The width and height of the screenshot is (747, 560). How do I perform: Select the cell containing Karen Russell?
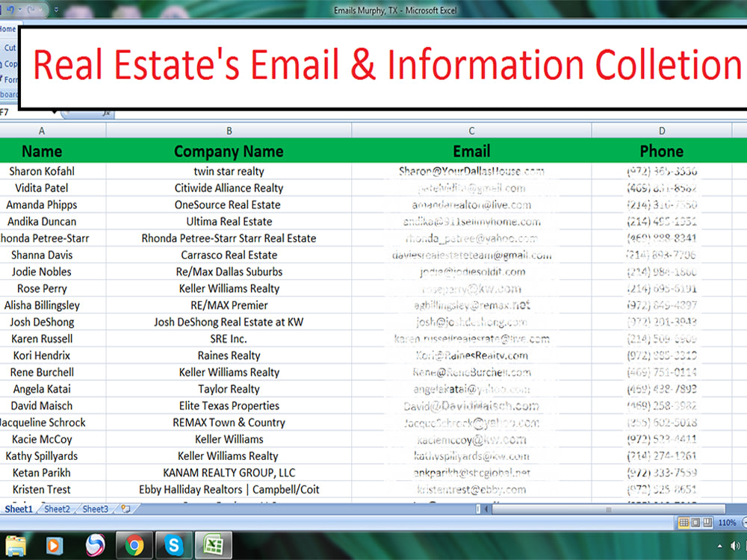point(42,339)
